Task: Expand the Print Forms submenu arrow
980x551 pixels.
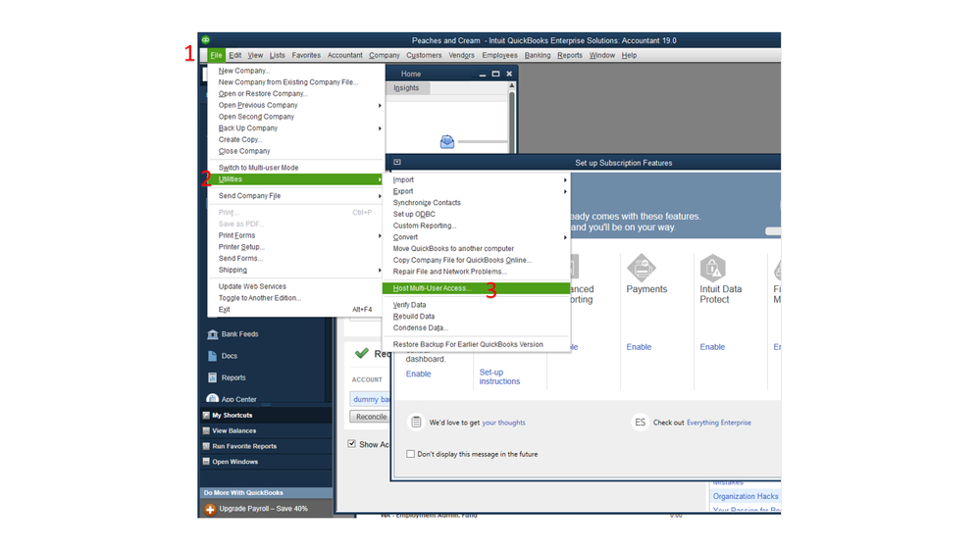Action: [380, 235]
